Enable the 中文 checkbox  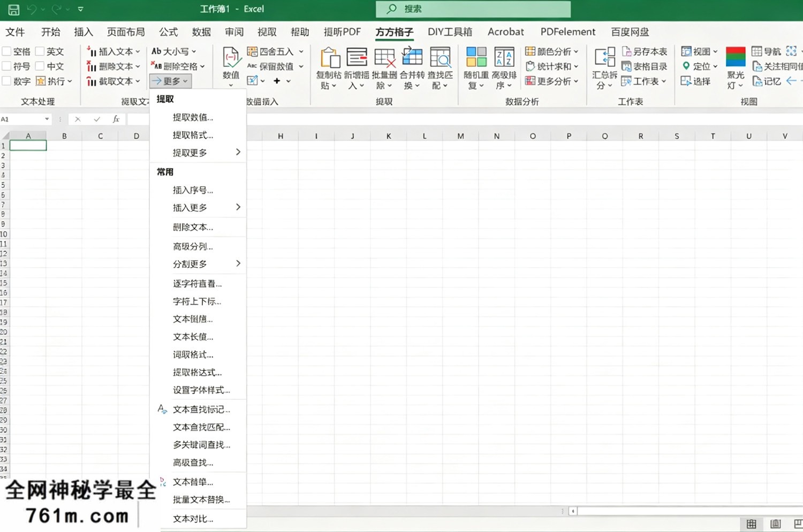click(x=40, y=66)
